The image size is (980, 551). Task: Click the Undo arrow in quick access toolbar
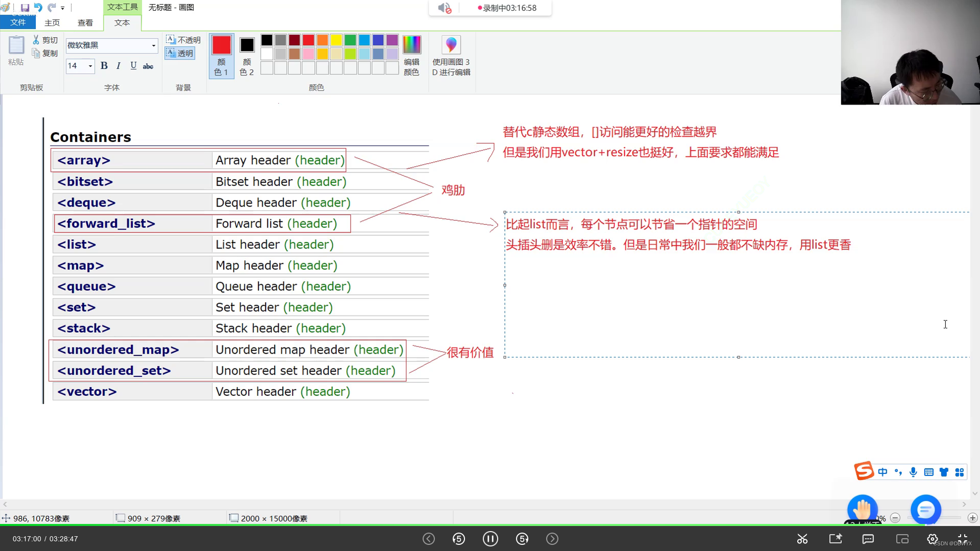tap(38, 7)
